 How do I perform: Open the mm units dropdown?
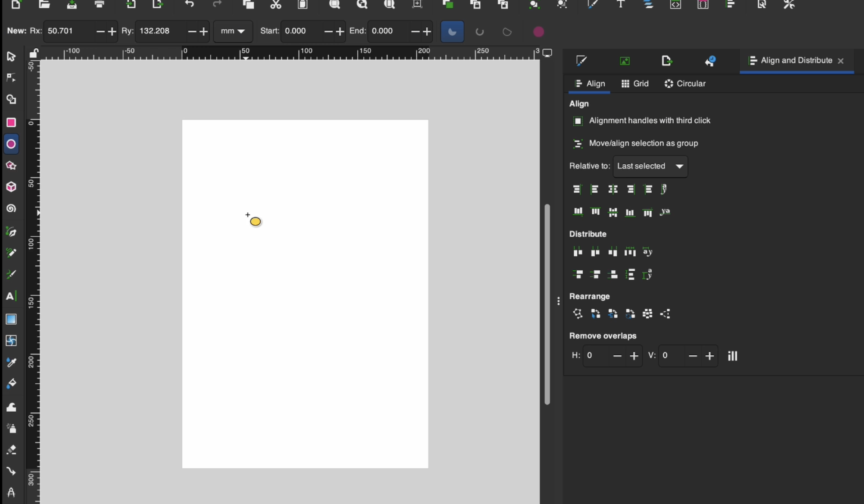click(x=233, y=32)
